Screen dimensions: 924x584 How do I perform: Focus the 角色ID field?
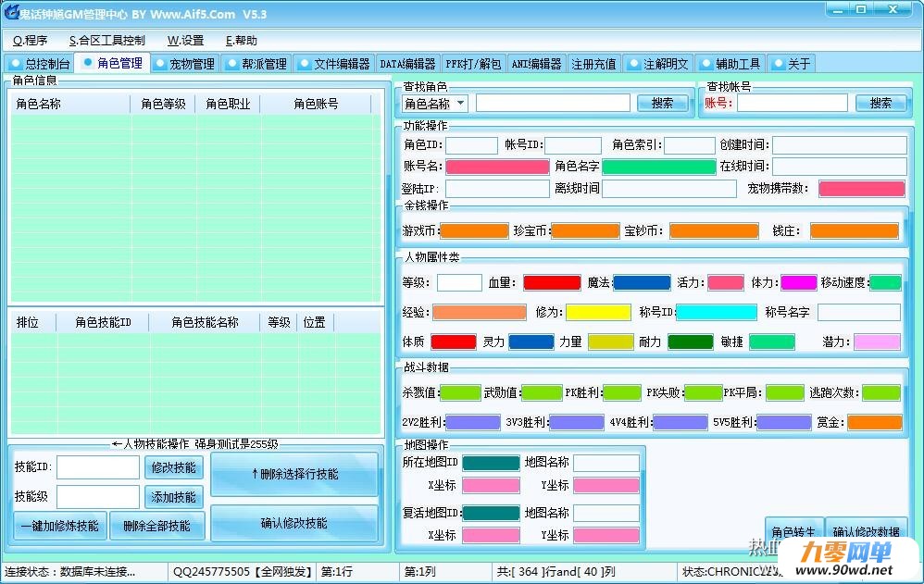pos(471,145)
